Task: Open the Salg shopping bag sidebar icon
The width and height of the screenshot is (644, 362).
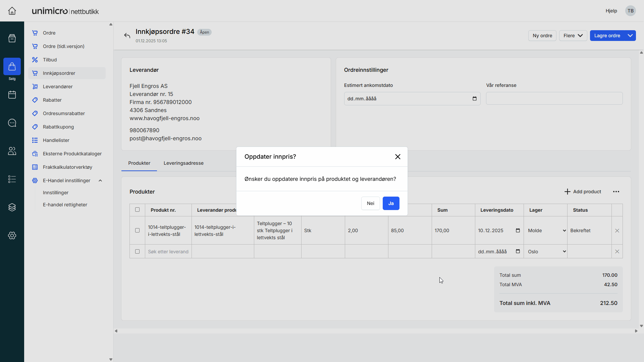Action: coord(12,67)
